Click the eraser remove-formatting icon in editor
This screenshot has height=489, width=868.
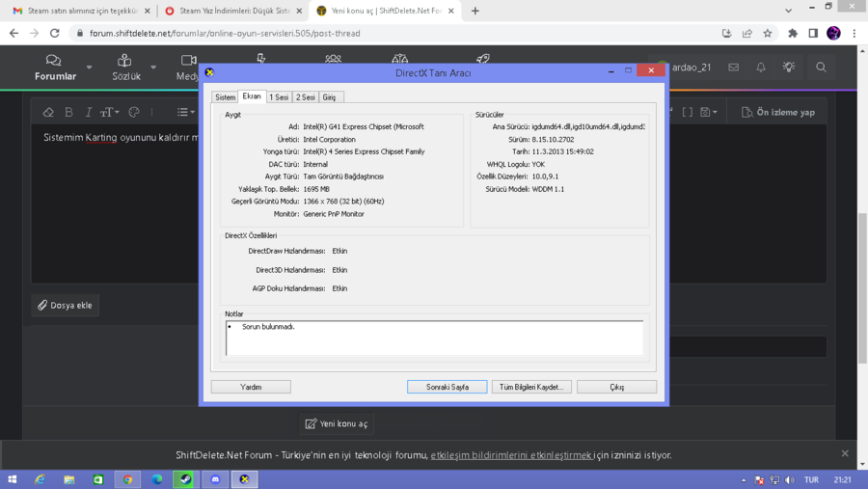click(48, 113)
